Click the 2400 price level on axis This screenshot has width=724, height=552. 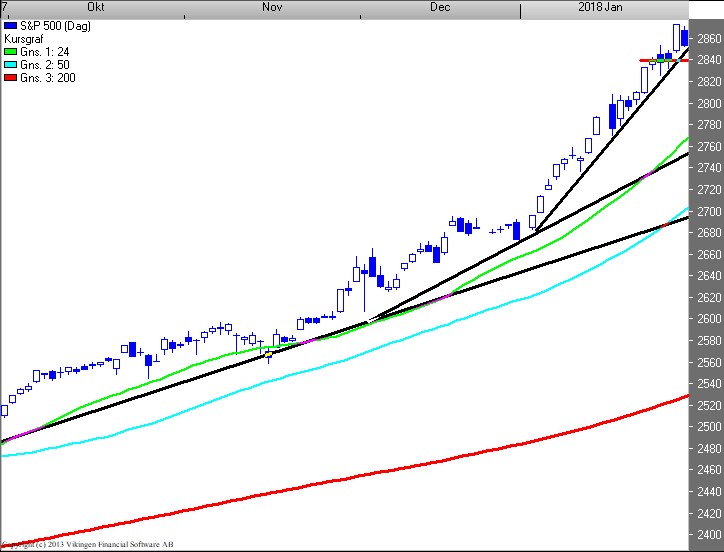pyautogui.click(x=709, y=534)
